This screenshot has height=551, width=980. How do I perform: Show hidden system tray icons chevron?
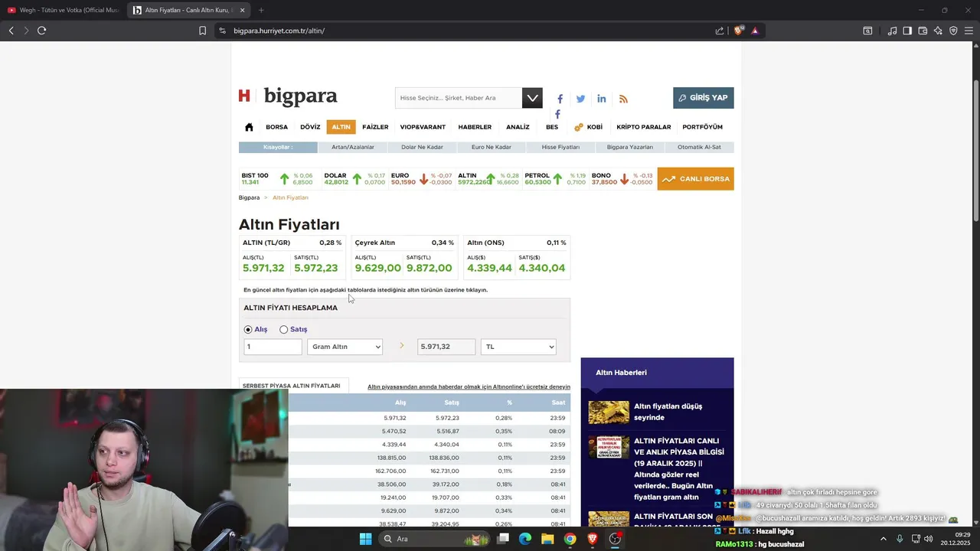click(x=883, y=539)
